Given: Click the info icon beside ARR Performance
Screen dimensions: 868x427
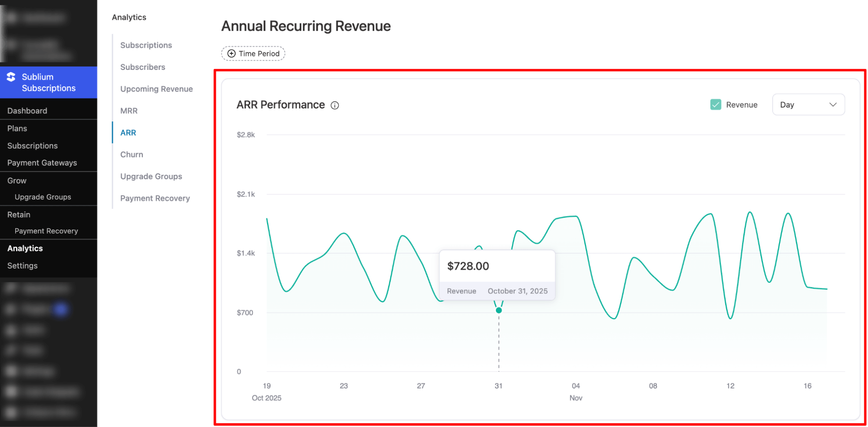Looking at the screenshot, I should tap(334, 105).
